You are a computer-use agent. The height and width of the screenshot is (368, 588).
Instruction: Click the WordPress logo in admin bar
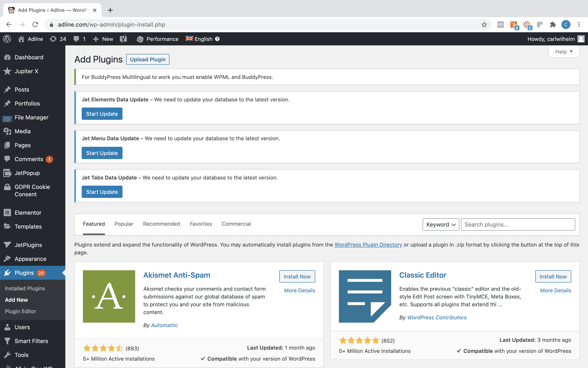pos(7,39)
